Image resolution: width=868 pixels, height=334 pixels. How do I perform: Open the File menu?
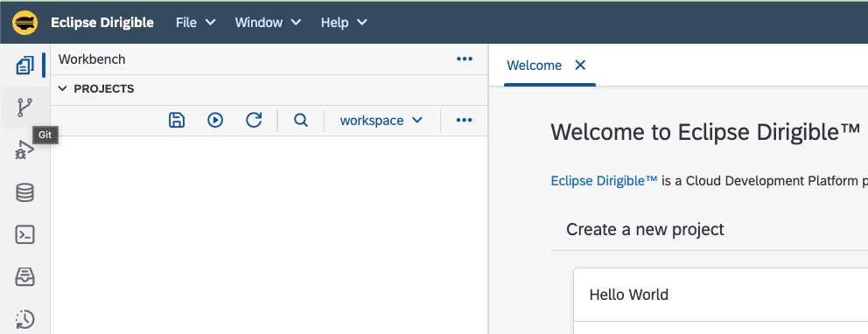coord(195,23)
